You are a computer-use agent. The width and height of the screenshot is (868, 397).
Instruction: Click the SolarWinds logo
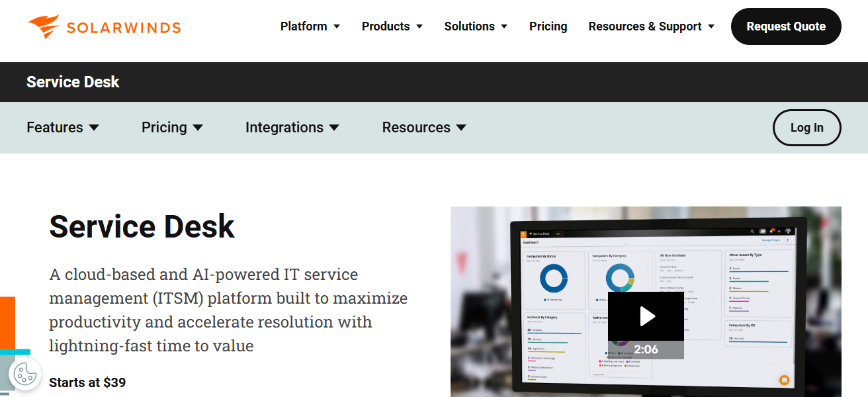[104, 26]
